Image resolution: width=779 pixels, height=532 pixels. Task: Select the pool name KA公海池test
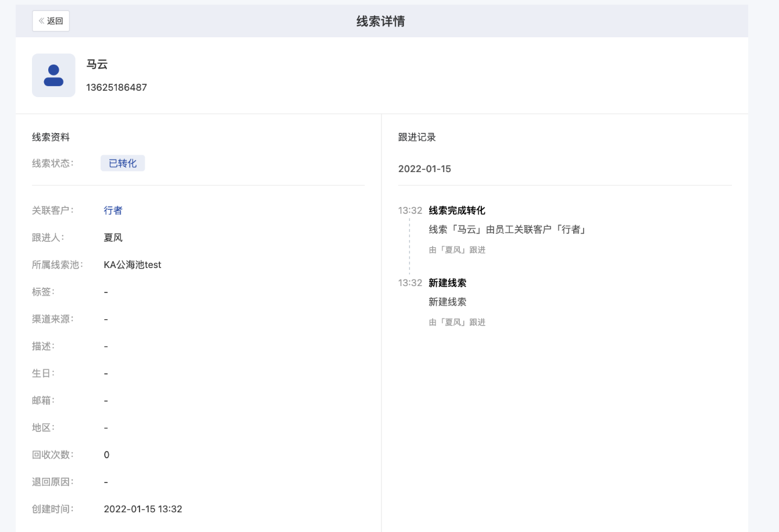click(x=133, y=265)
